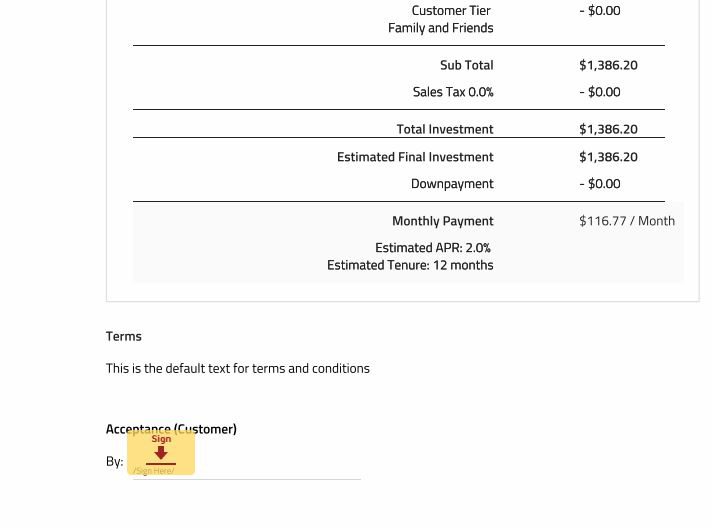Click the default terms and conditions text

(238, 368)
